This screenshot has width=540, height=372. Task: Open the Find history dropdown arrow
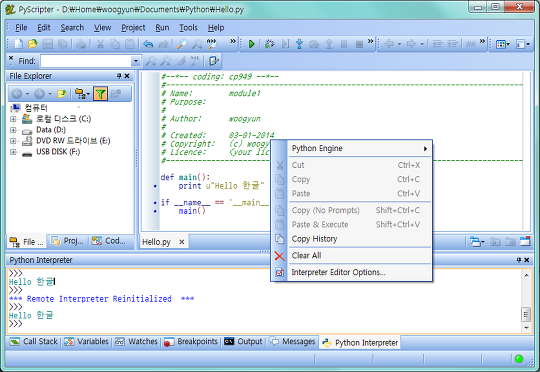136,61
